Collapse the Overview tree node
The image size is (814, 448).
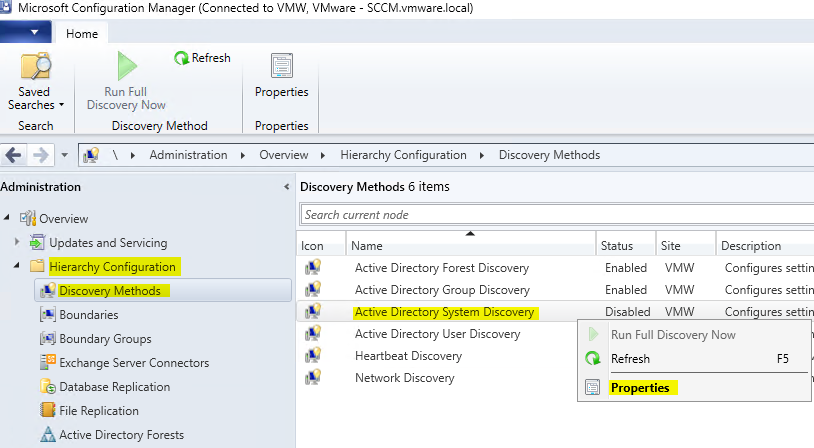click(8, 219)
